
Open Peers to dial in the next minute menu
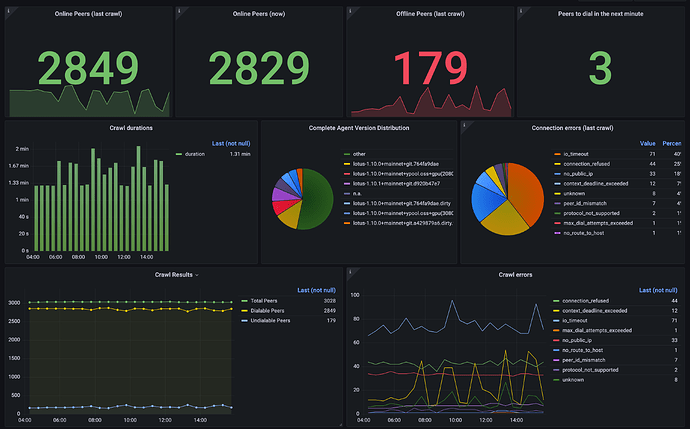click(x=600, y=14)
